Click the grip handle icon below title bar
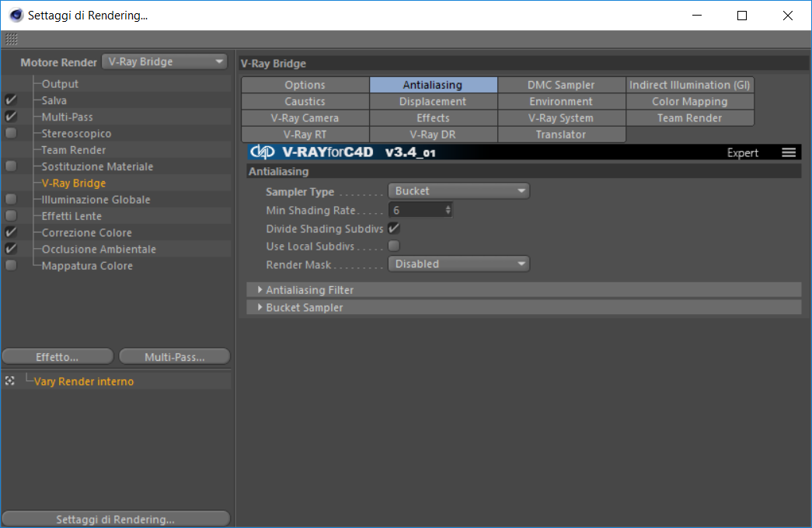The image size is (812, 528). point(12,39)
